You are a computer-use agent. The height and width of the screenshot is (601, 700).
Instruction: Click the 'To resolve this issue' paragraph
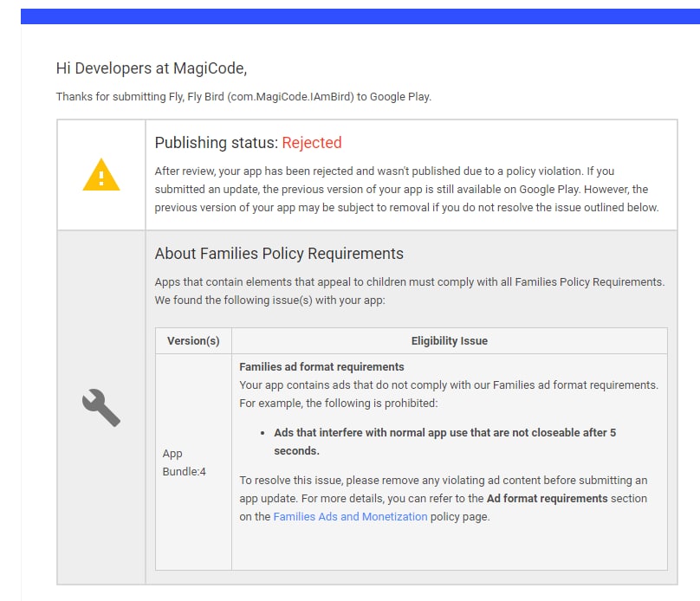(444, 498)
